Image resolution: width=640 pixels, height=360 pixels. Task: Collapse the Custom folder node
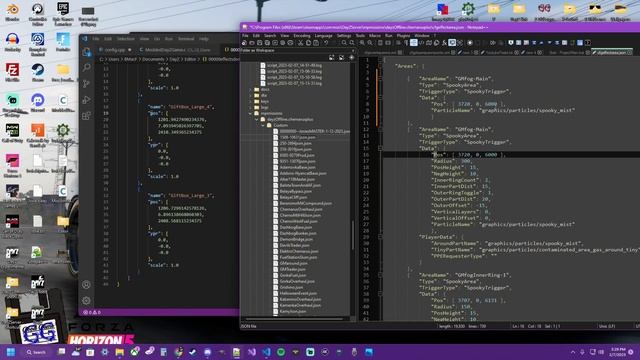coord(262,125)
